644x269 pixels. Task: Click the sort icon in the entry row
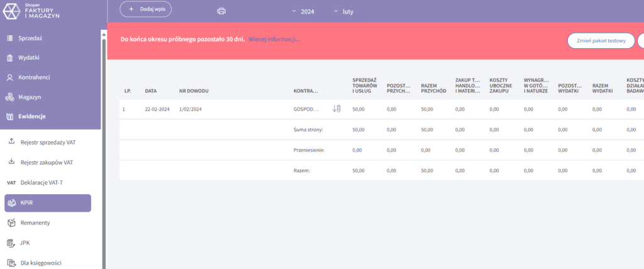pyautogui.click(x=336, y=109)
